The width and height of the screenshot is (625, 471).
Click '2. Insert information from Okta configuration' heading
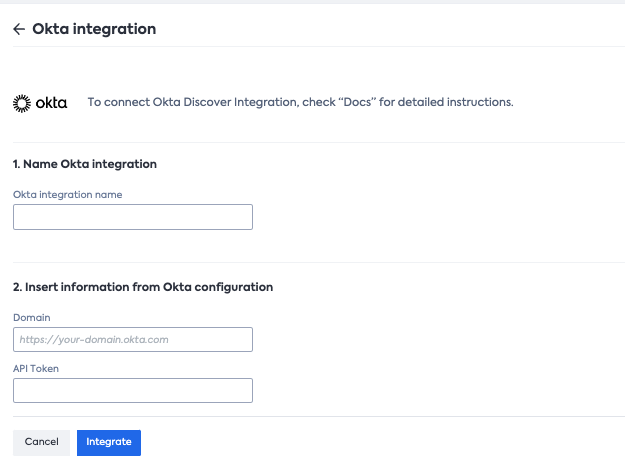pos(143,287)
